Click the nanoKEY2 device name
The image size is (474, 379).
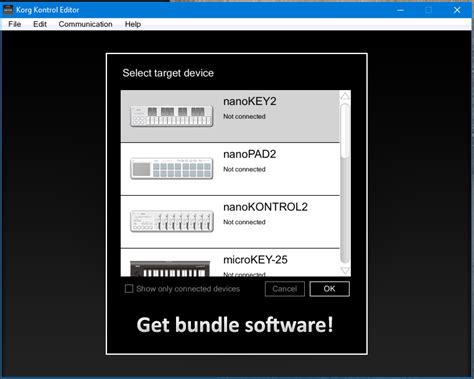click(x=250, y=101)
